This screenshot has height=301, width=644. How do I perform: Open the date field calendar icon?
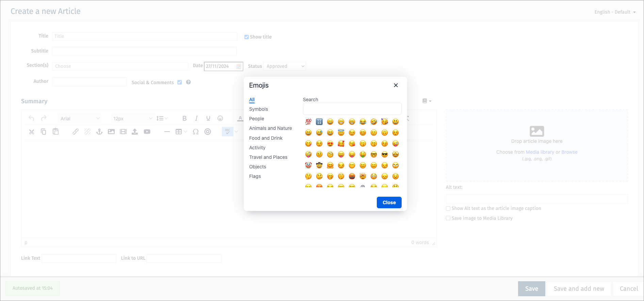click(239, 66)
